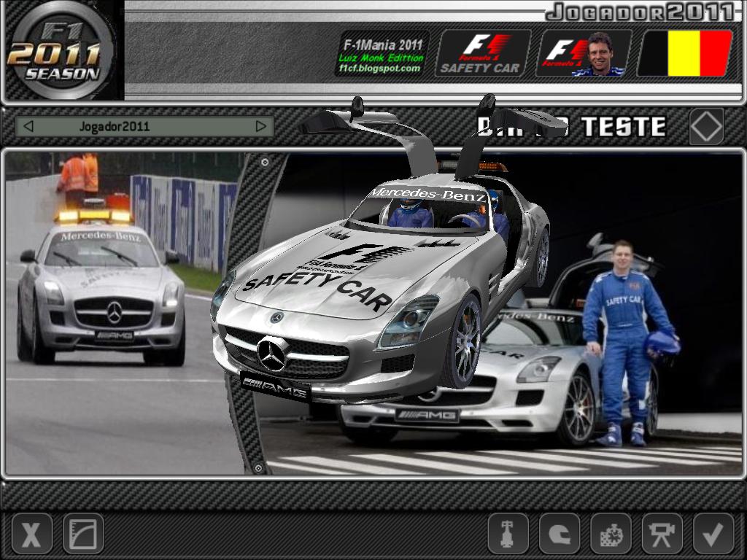This screenshot has width=747, height=560.
Task: Click the Jogador2011 player name field
Action: click(144, 127)
